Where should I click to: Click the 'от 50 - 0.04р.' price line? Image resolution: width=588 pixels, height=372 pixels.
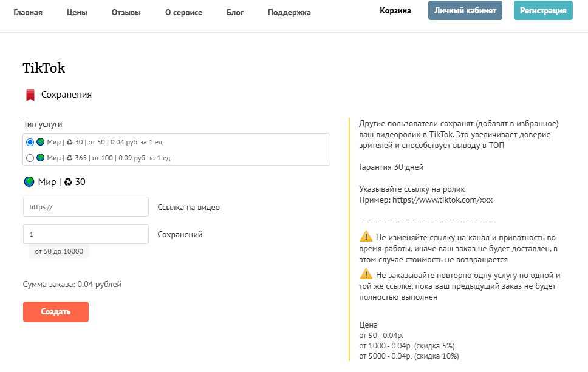(381, 336)
